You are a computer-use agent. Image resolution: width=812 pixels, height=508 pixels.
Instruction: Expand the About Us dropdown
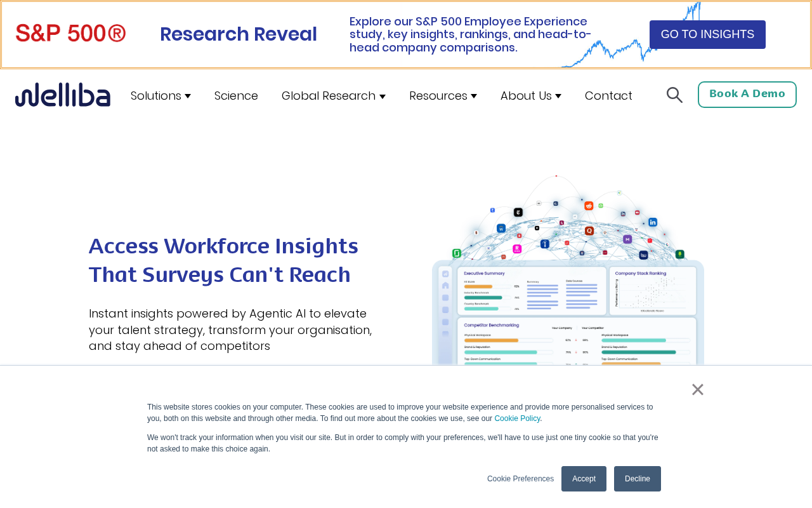click(531, 96)
